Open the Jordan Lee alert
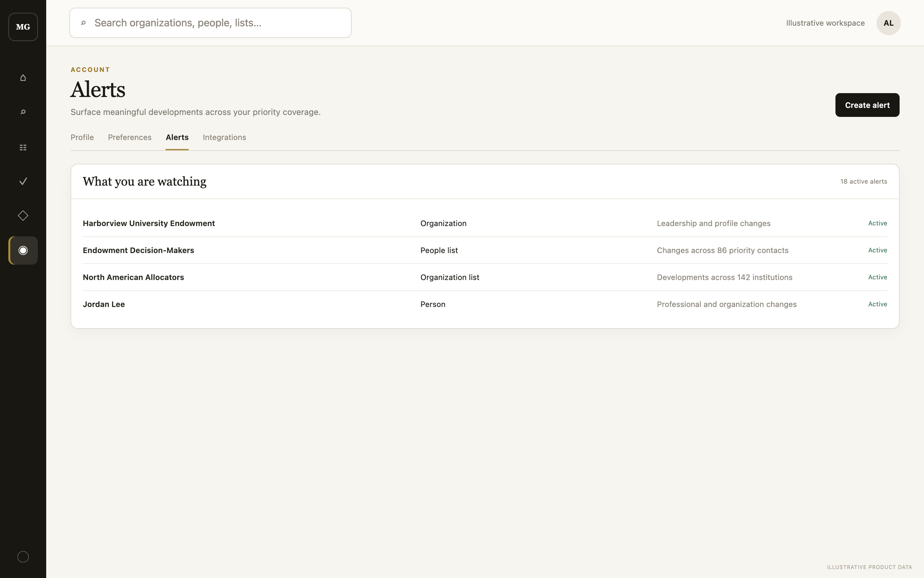This screenshot has height=578, width=924. tap(485, 304)
